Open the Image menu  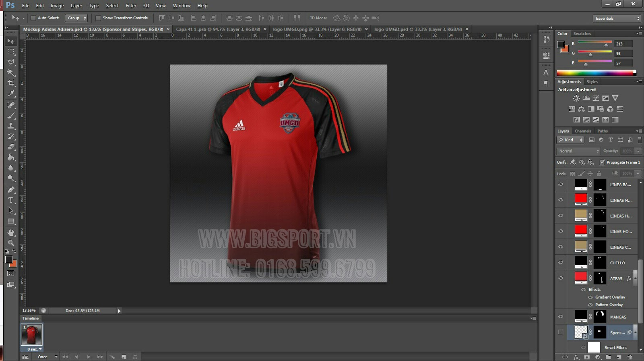pyautogui.click(x=57, y=6)
